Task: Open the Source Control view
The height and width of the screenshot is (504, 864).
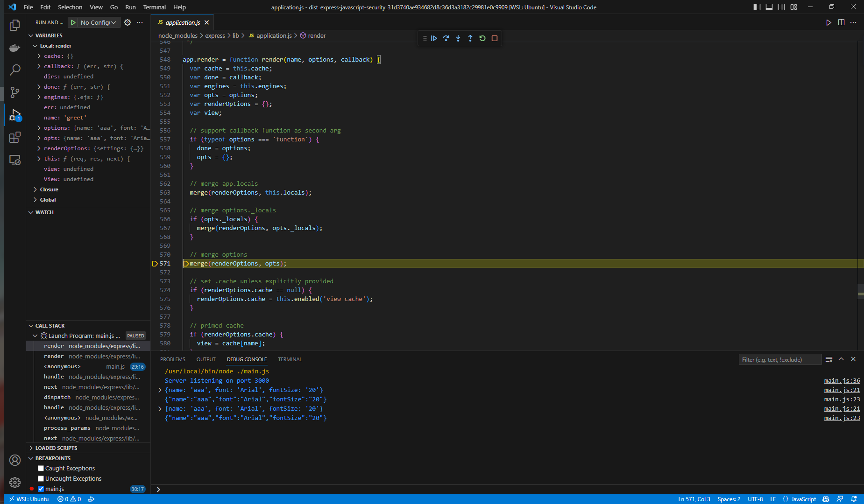Action: (x=15, y=92)
